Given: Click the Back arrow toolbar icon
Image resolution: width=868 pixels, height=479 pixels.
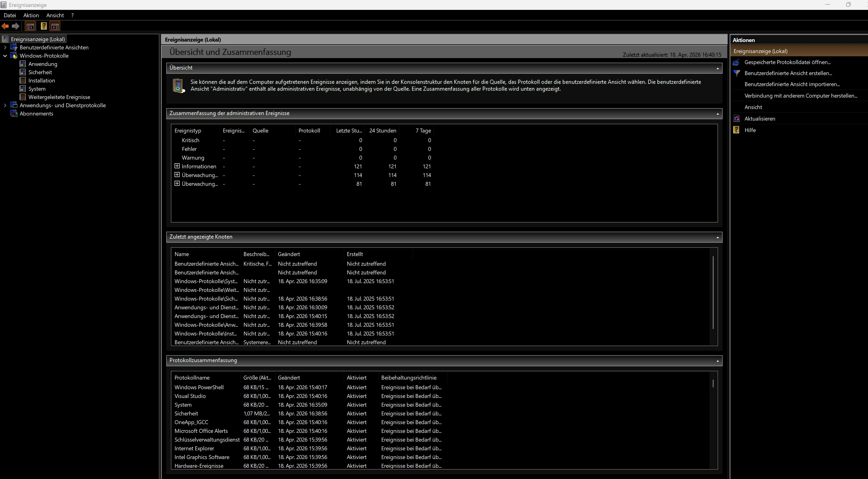Looking at the screenshot, I should [x=5, y=26].
